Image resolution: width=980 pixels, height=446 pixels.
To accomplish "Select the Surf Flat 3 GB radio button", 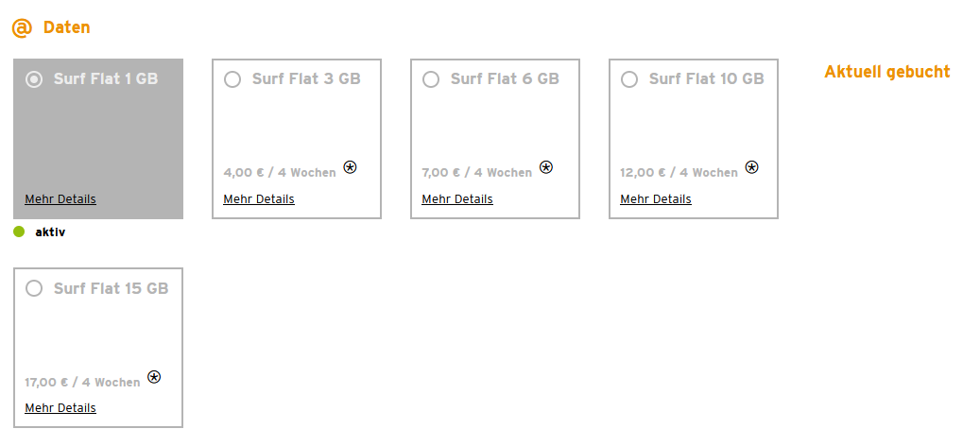I will point(232,79).
